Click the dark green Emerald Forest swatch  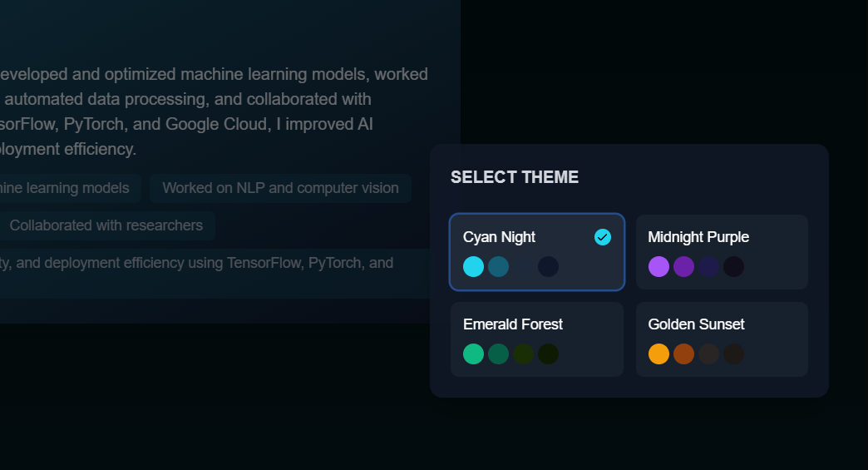point(498,354)
